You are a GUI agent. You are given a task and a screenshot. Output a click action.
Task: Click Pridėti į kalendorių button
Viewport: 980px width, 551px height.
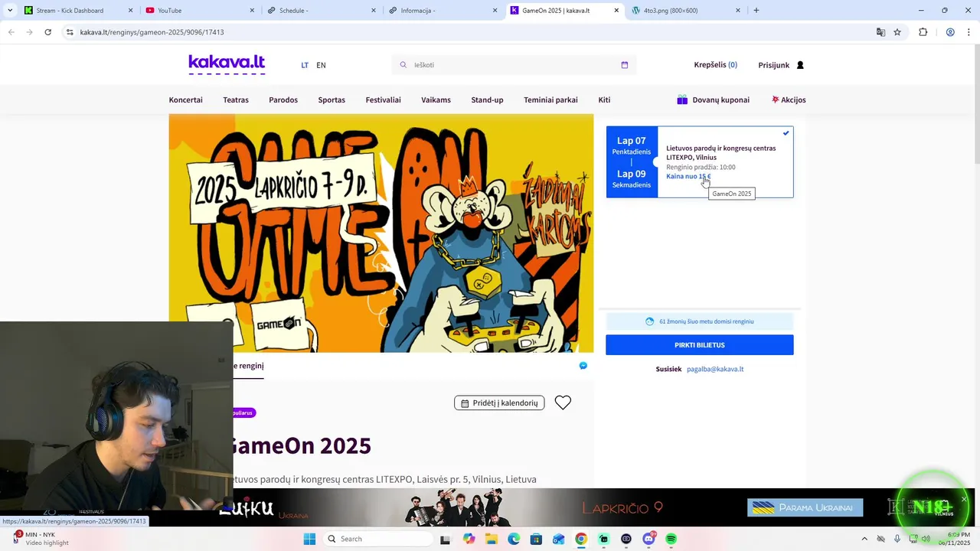coord(499,403)
